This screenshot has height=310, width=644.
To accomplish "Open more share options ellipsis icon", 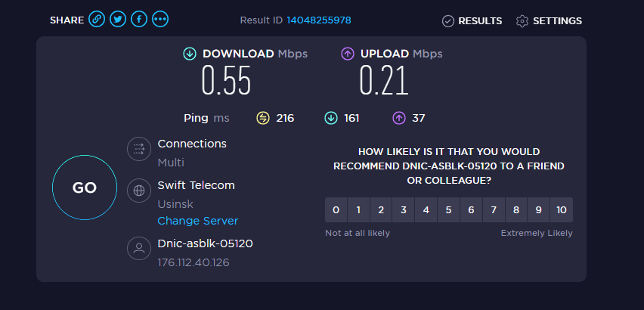I will pos(159,20).
